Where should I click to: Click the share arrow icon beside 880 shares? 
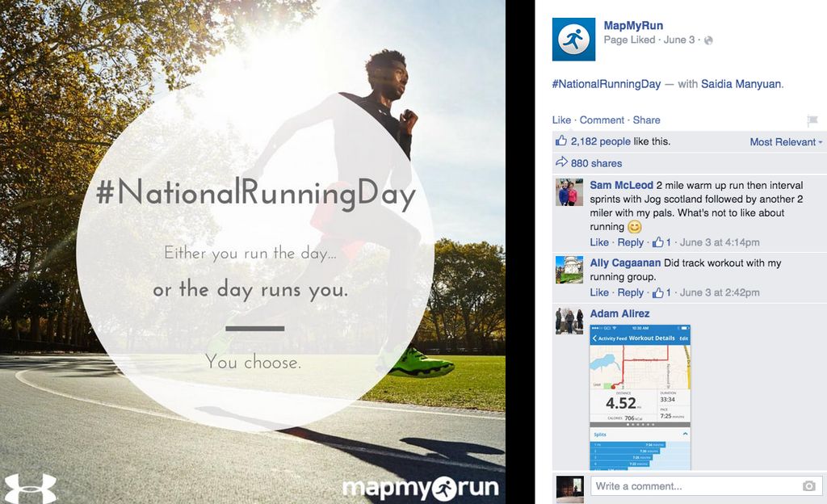coord(561,162)
